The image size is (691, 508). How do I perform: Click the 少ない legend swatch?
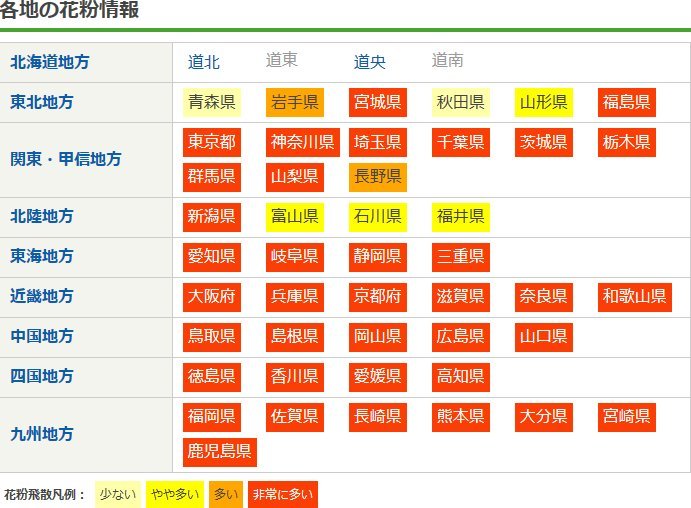[118, 493]
